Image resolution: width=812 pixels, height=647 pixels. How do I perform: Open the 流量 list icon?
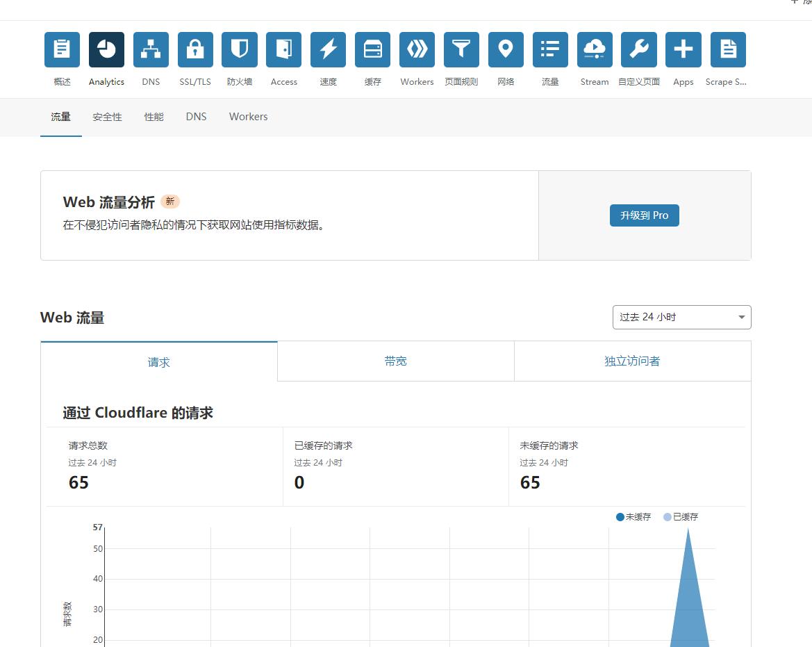pyautogui.click(x=551, y=50)
